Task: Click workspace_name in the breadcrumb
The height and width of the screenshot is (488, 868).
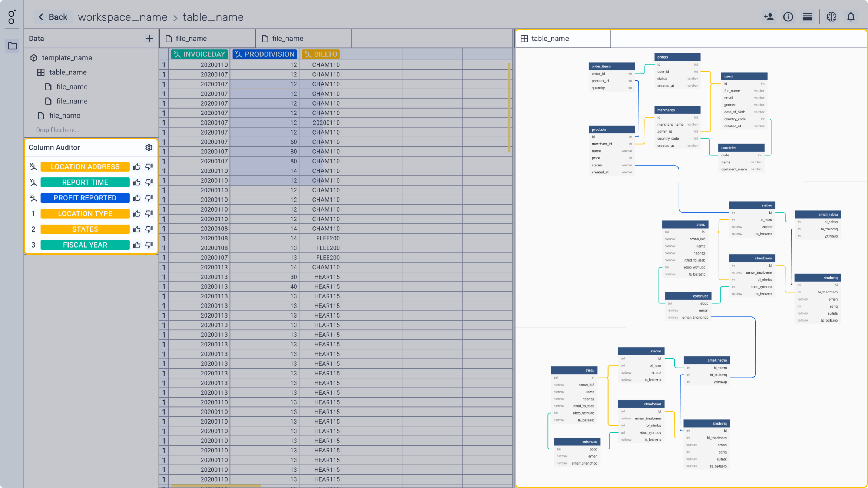Action: coord(123,17)
